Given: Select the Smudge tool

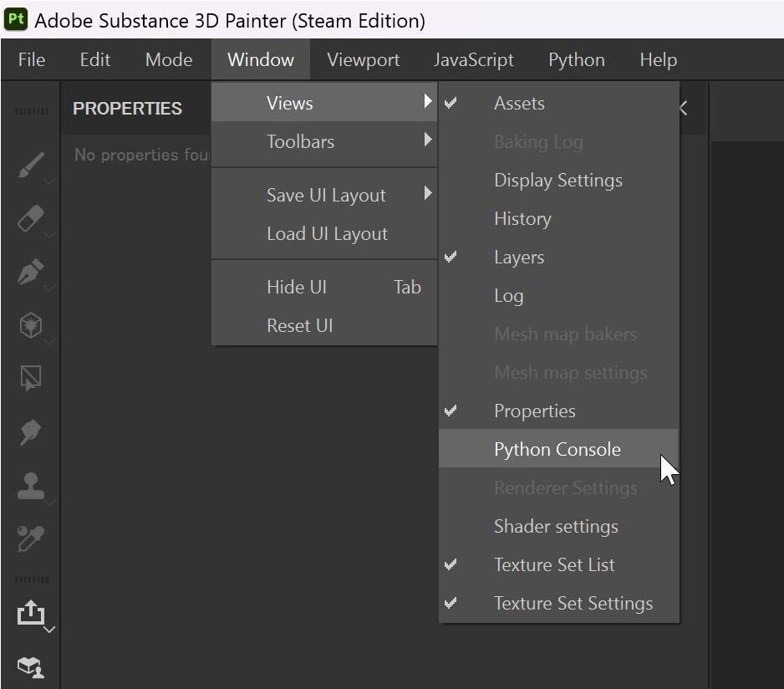Looking at the screenshot, I should click(31, 431).
